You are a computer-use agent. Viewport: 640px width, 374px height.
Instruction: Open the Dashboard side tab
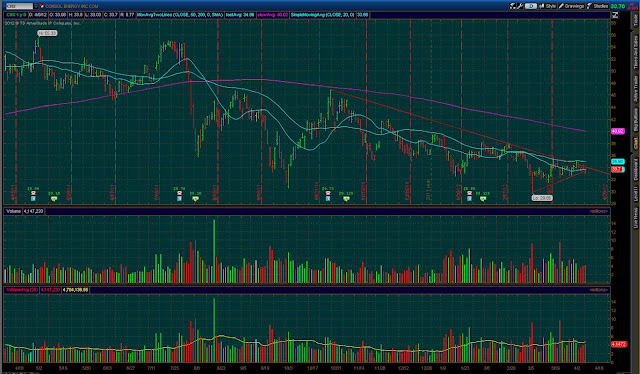tap(635, 169)
